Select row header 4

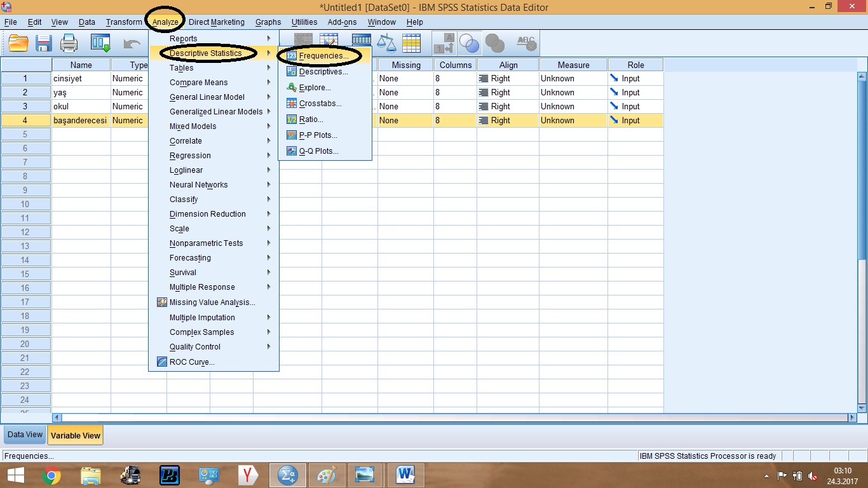coord(26,120)
